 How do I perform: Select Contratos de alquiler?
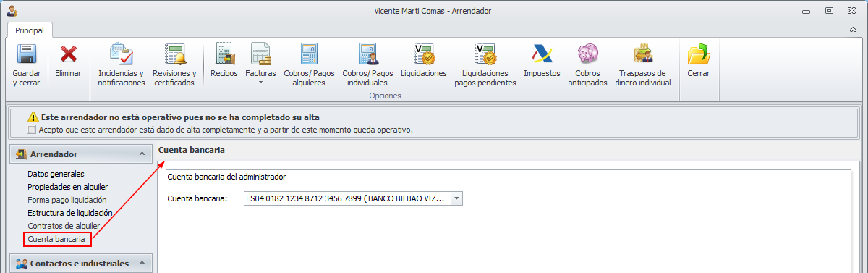click(64, 226)
